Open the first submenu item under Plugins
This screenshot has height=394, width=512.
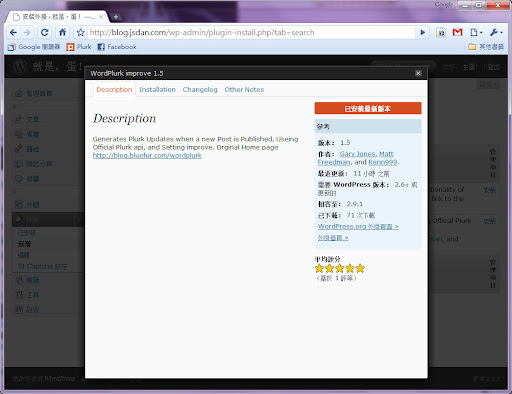(x=27, y=233)
